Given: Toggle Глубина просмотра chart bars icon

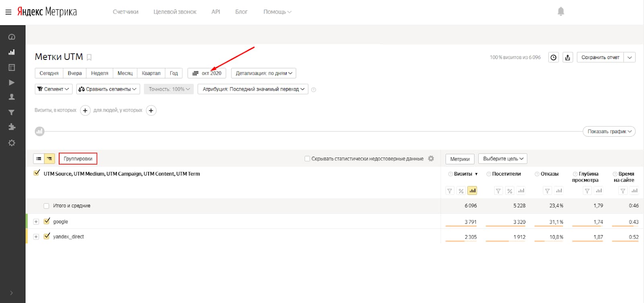Looking at the screenshot, I should click(x=599, y=191).
